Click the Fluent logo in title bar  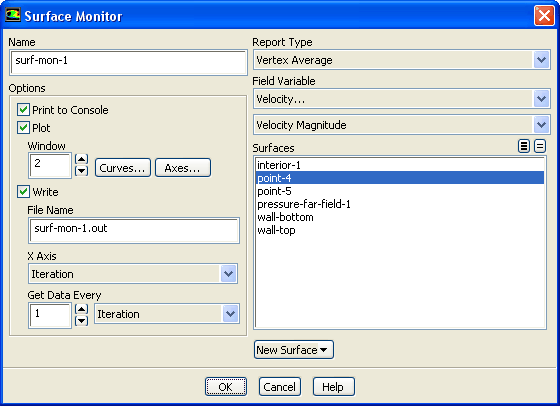coord(13,15)
